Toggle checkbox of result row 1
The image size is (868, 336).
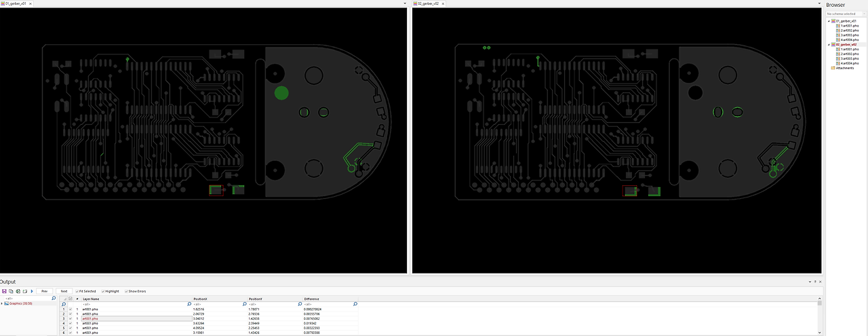[71, 309]
